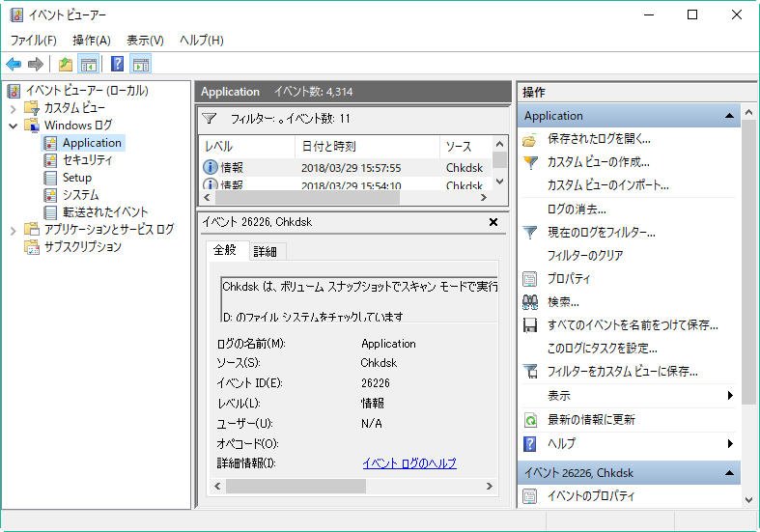The image size is (760, 532).
Task: Open イベントのプロパティ action
Action: (591, 495)
